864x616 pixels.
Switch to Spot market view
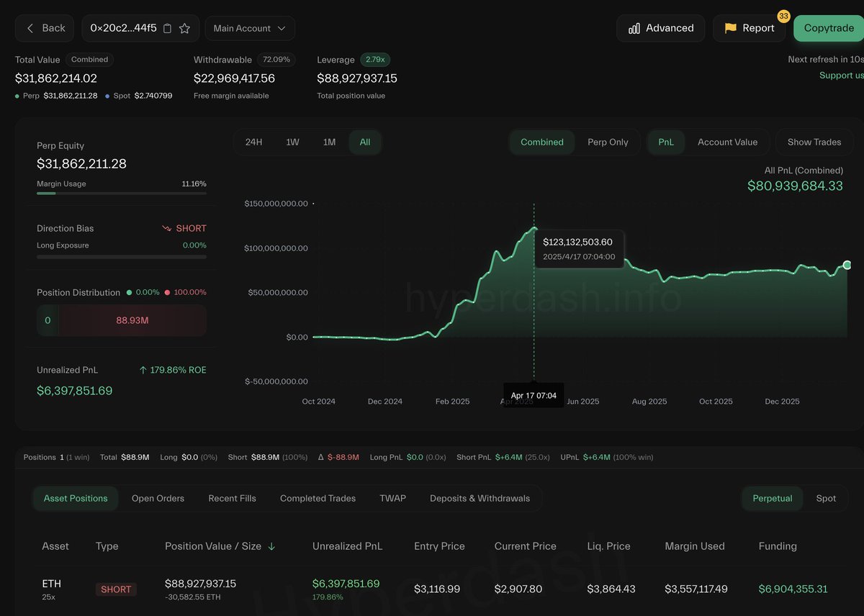[x=826, y=498]
